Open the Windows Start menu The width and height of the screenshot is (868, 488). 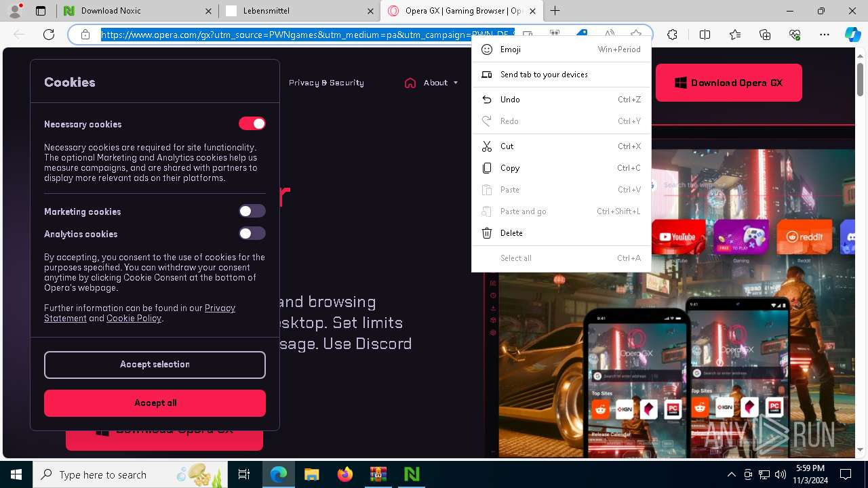point(16,474)
